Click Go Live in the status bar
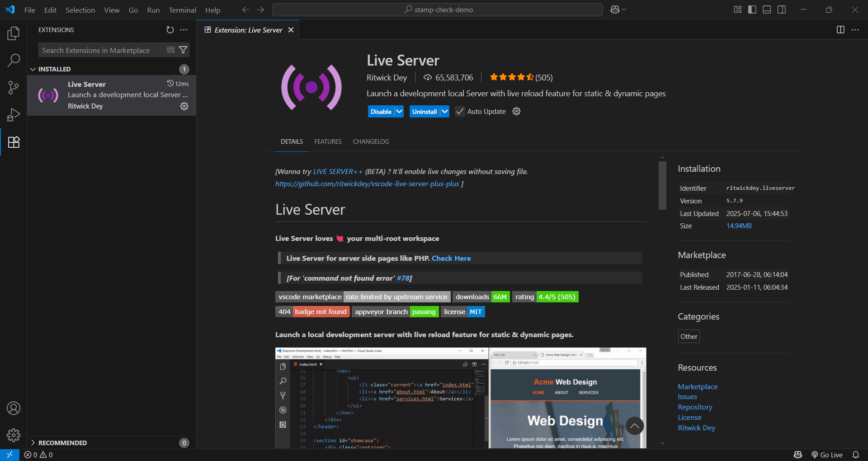Viewport: 868px width, 461px height. coord(827,455)
